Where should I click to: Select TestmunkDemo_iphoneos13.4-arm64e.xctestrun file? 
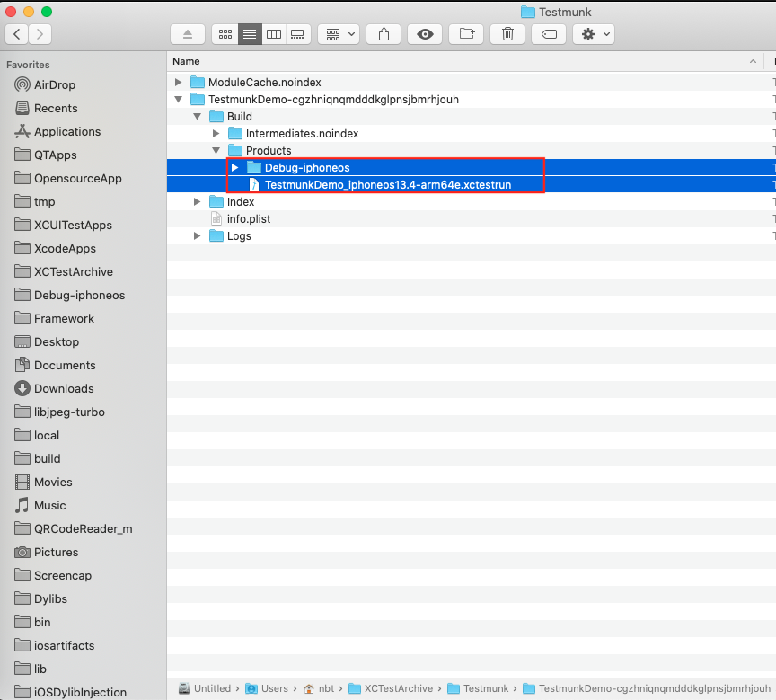pos(472,184)
